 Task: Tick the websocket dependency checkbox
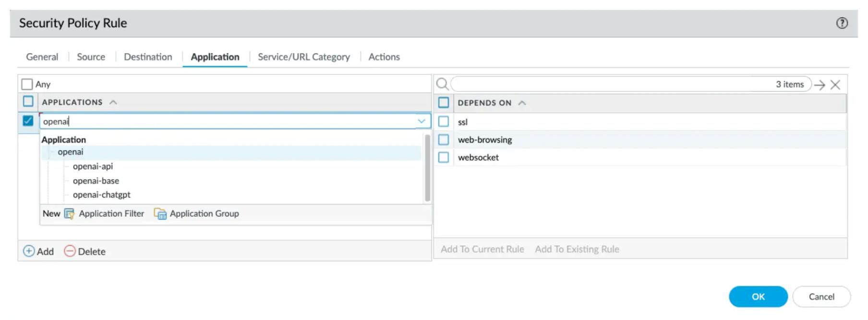(x=444, y=158)
